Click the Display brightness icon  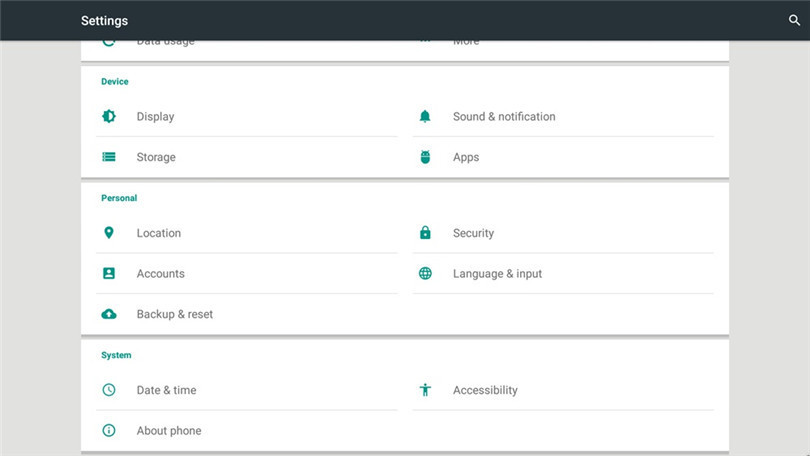tap(109, 116)
